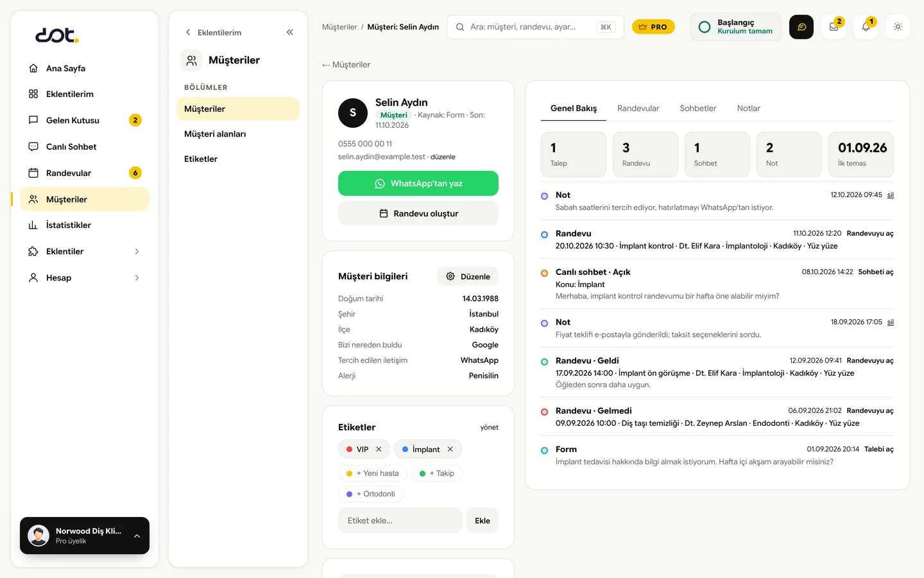Open Müşteri alanları section
The width and height of the screenshot is (924, 578).
(x=238, y=134)
